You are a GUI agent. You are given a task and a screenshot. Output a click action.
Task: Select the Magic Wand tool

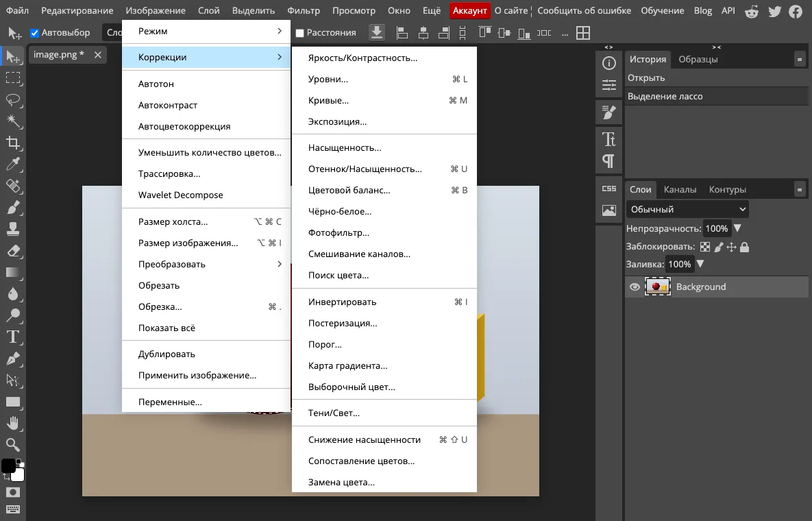13,121
